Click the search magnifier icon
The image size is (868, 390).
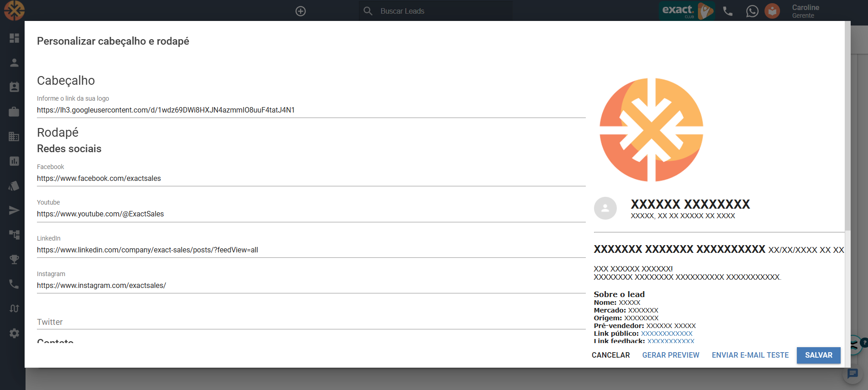coord(368,11)
